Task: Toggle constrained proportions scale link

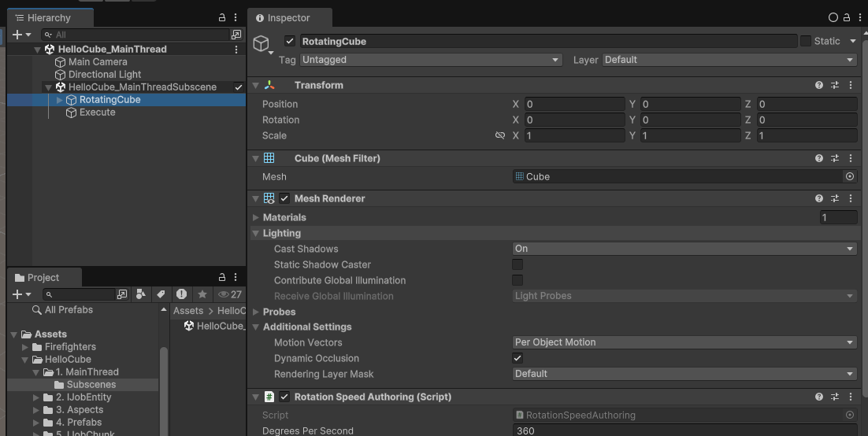Action: (x=500, y=135)
